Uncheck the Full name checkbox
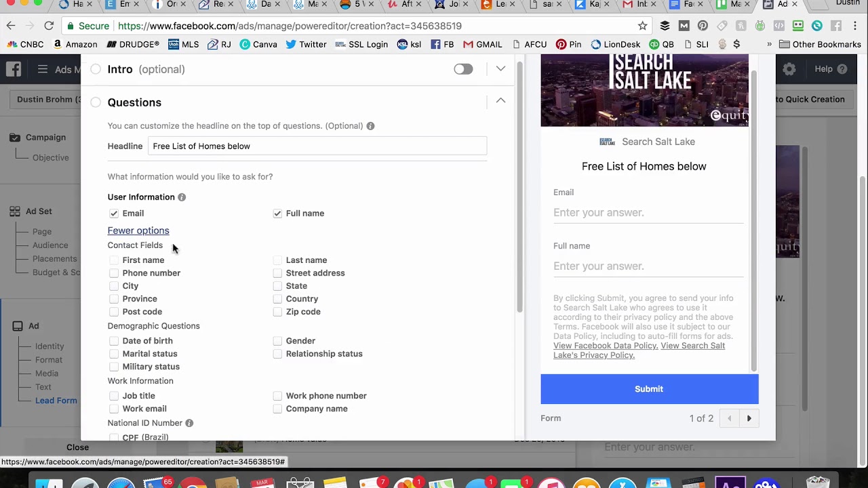Screen dimensions: 868x488 click(277, 213)
